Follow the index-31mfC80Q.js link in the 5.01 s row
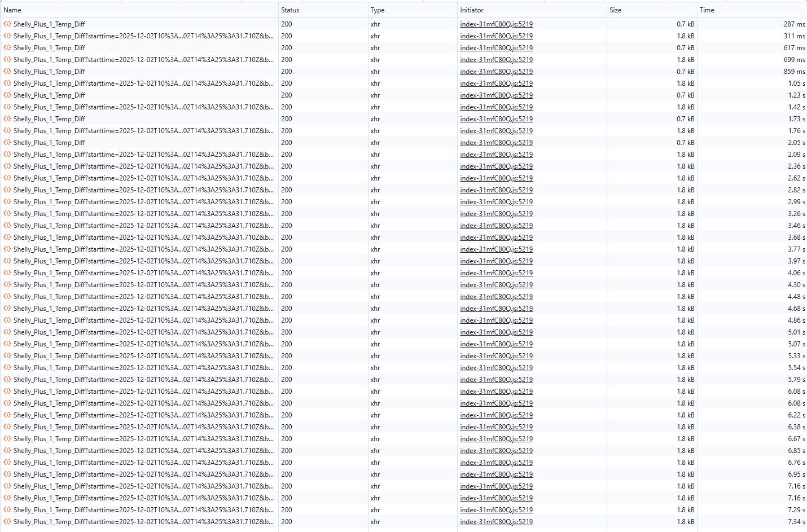The width and height of the screenshot is (807, 532). point(496,332)
